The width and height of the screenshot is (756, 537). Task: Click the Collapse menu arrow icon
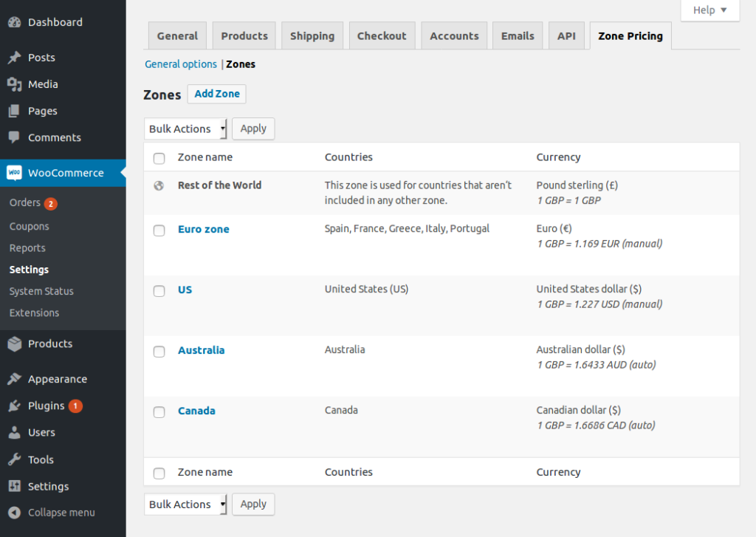14,513
